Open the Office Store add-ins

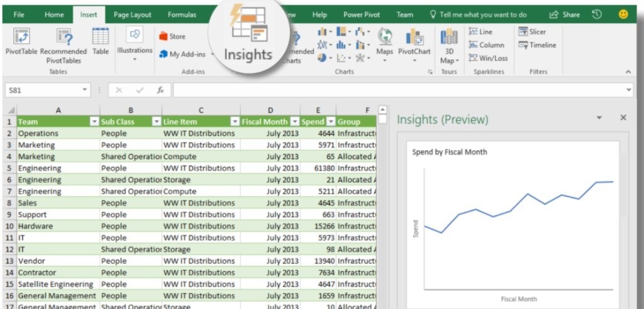(172, 36)
